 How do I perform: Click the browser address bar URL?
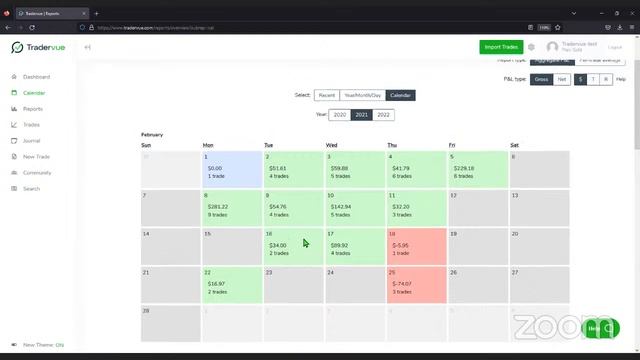[x=156, y=28]
